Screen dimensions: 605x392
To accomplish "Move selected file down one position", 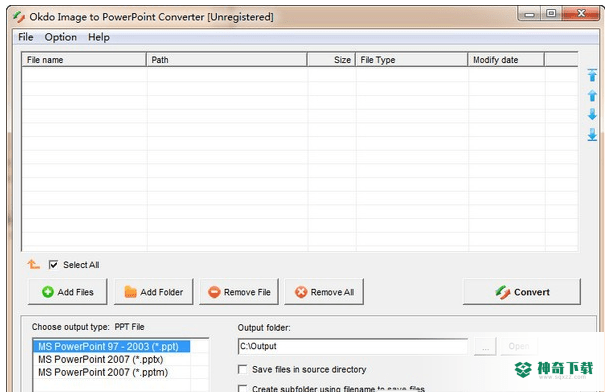I will [x=592, y=115].
